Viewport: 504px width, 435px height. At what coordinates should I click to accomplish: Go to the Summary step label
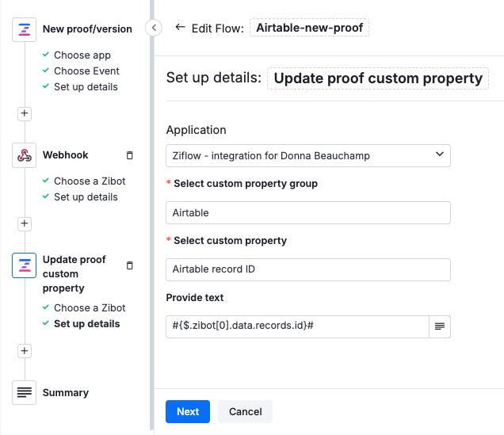[x=66, y=392]
